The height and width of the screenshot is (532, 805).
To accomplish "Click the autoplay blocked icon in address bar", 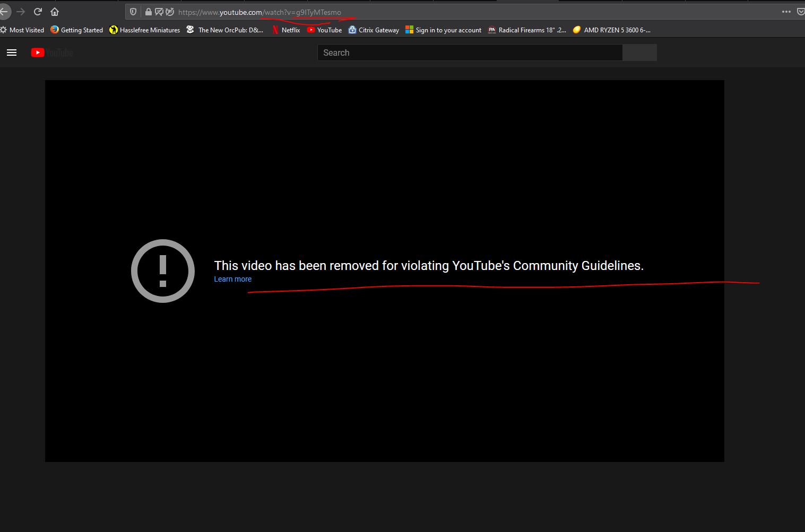I will [170, 12].
